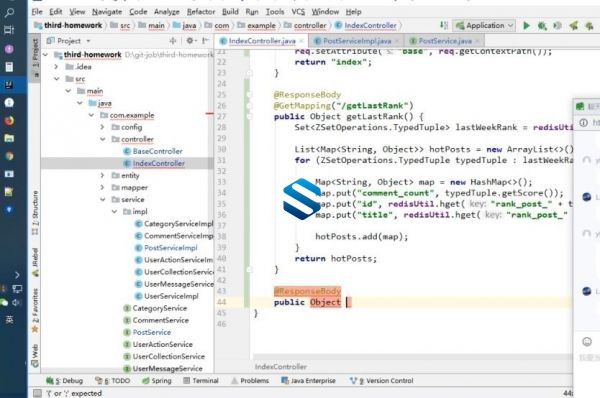
Task: Switch to PostService.java tab
Action: (x=445, y=41)
